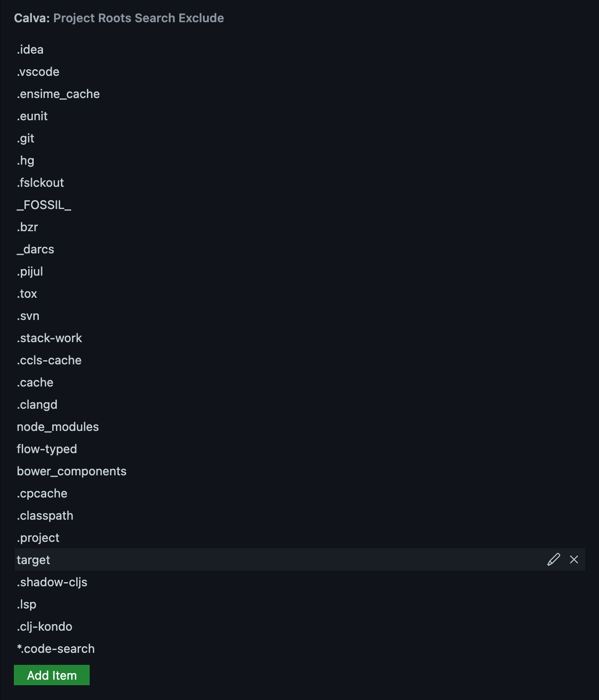
Task: Click the .cpcache entry
Action: (42, 493)
